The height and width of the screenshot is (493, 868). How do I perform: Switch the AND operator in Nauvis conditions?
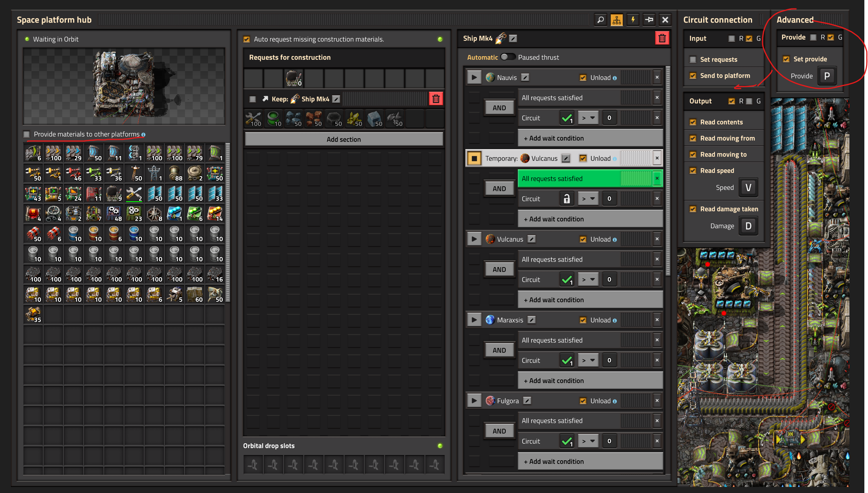click(x=499, y=108)
